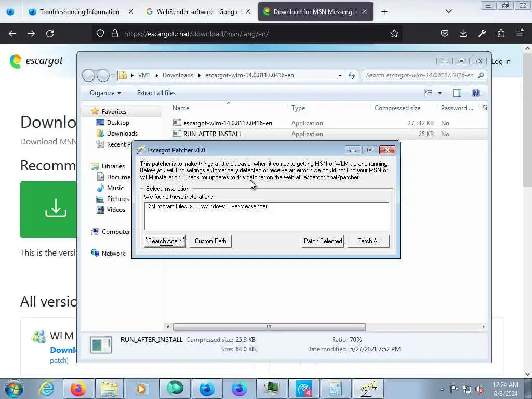Open Explorer help icon
Viewport: 532px width, 399px height.
476,93
